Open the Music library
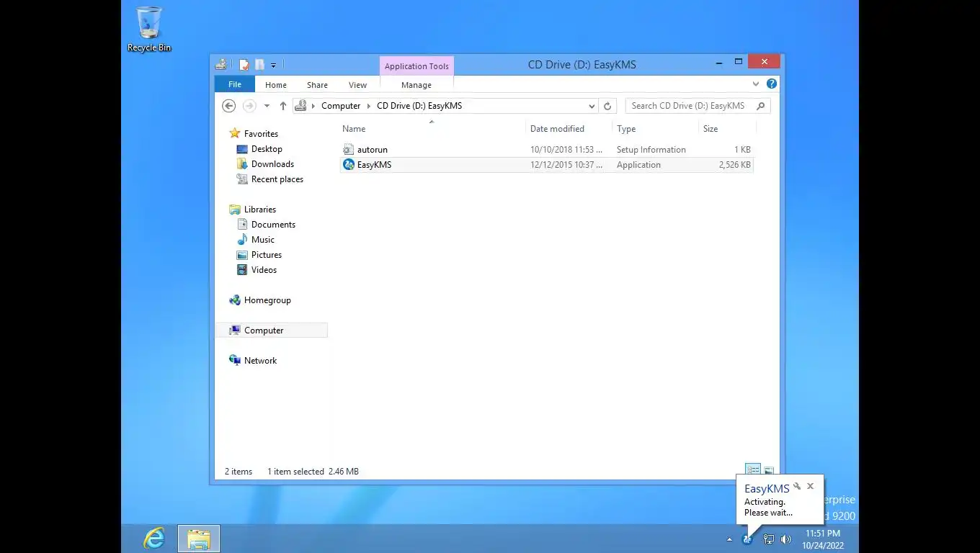Screen dimensions: 980x553 263,240
